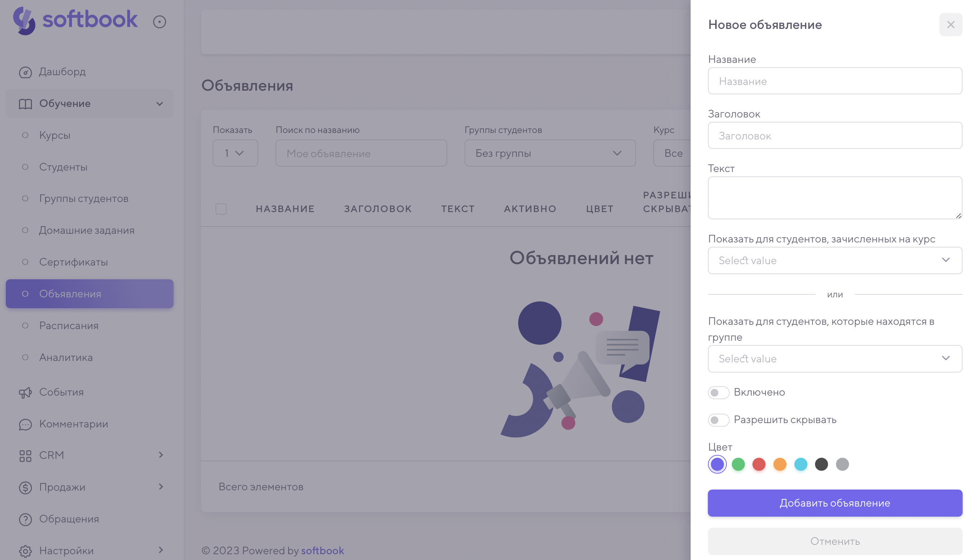This screenshot has height=560, width=977.
Task: Click the Дашборд gauge icon
Action: coord(25,72)
